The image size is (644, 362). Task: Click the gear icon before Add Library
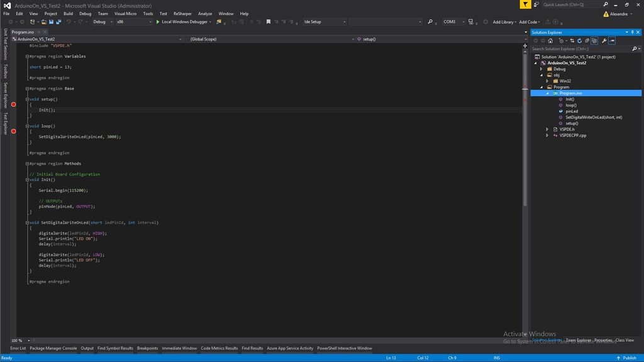[486, 22]
